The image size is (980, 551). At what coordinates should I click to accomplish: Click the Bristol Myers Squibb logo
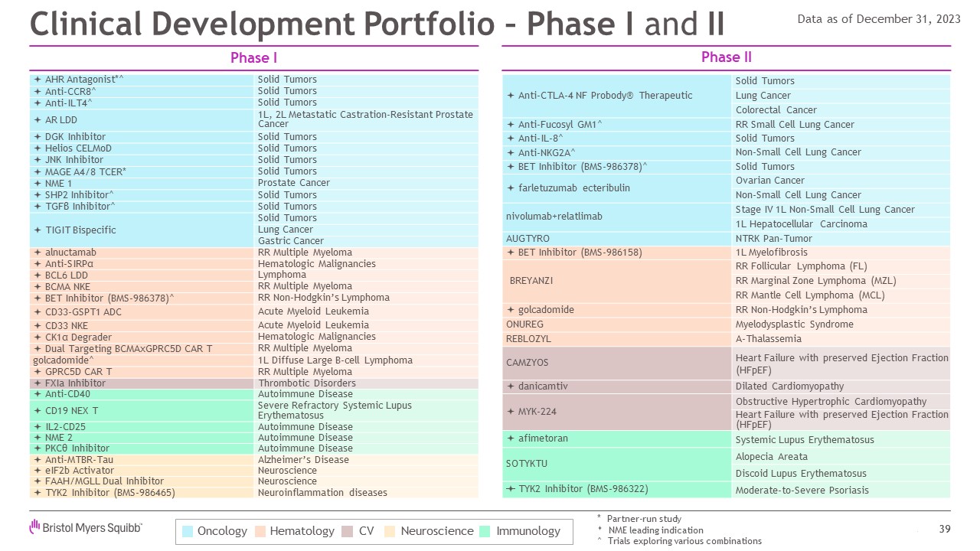click(86, 527)
